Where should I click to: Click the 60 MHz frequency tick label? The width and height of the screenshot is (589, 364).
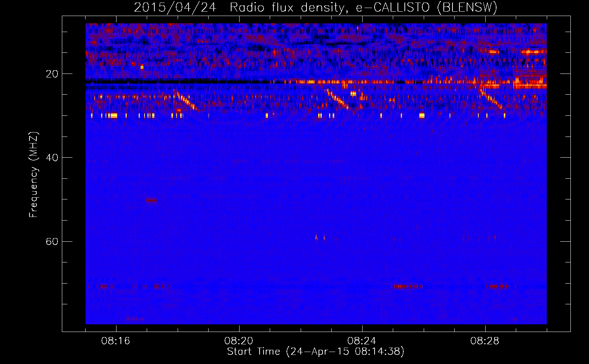coord(52,241)
